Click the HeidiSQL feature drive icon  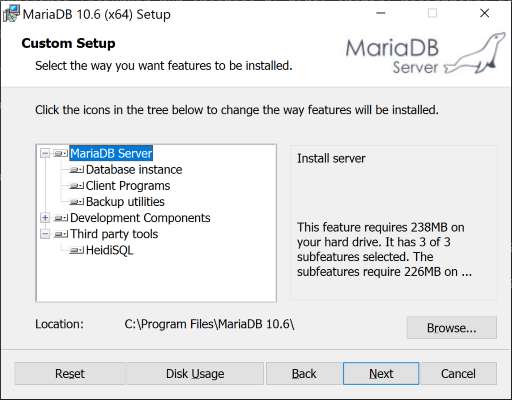click(x=76, y=250)
